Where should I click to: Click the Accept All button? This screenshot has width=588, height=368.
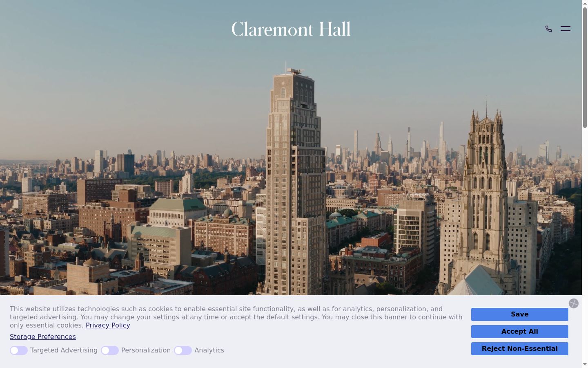[520, 332]
